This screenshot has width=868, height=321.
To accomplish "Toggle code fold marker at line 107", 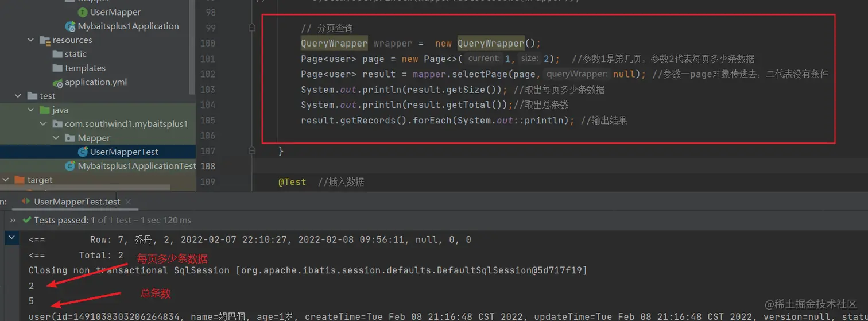I will 252,151.
